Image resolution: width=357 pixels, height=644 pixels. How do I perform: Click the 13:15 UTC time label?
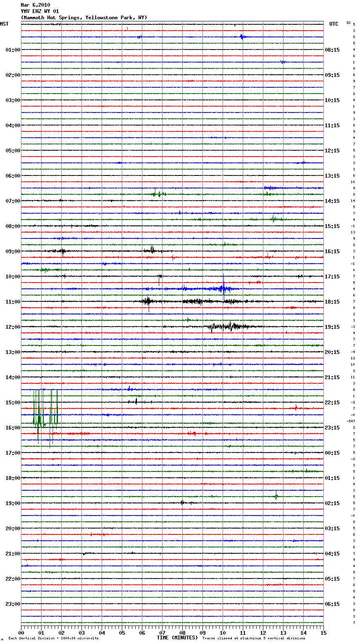pyautogui.click(x=332, y=176)
